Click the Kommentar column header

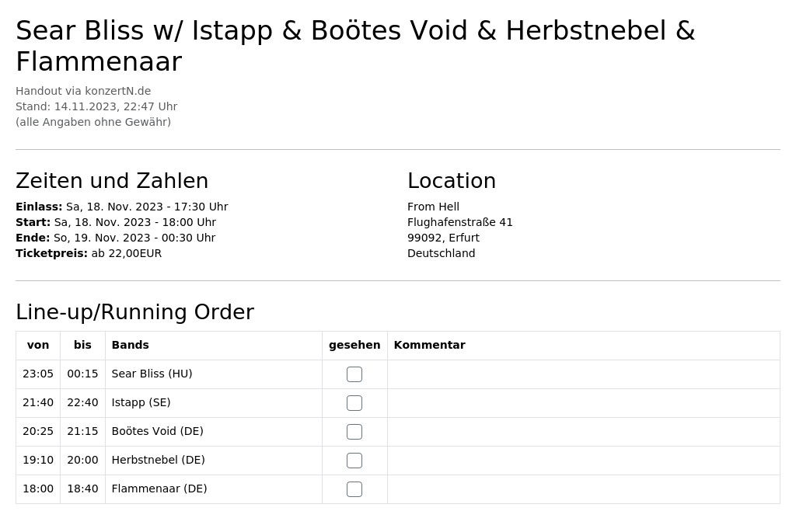point(429,345)
